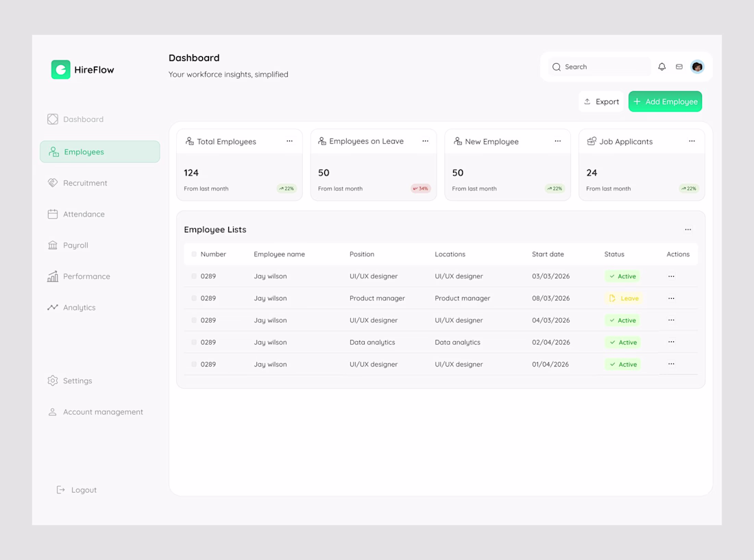Check the row dated 08/03/2026

point(194,298)
